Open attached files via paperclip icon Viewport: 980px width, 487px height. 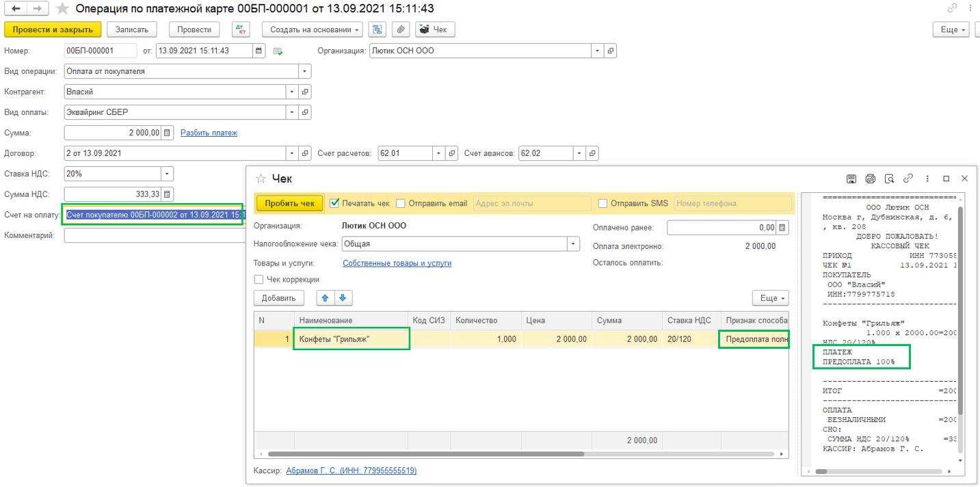click(401, 29)
